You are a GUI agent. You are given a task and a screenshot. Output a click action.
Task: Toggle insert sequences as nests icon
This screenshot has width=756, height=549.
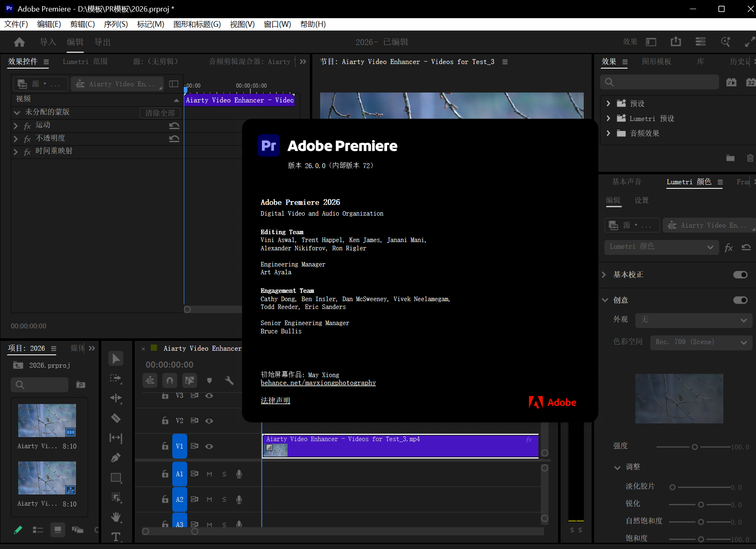pyautogui.click(x=150, y=380)
